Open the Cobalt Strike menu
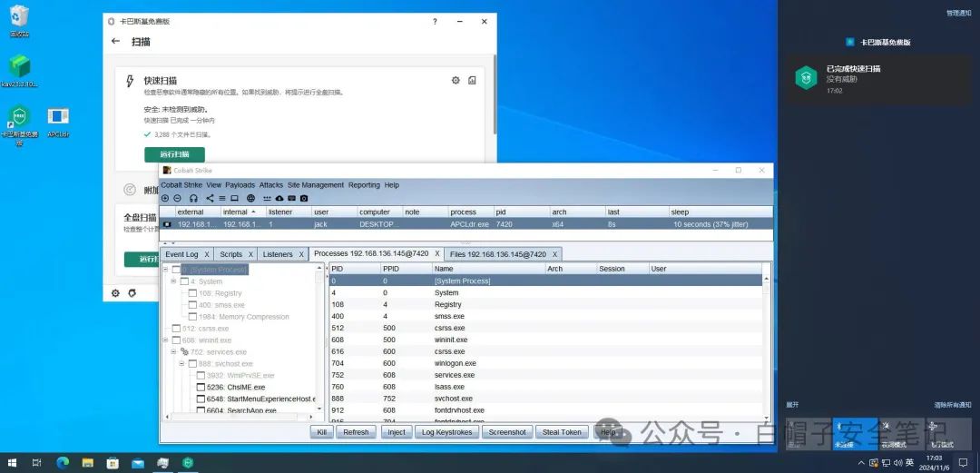 [x=181, y=185]
